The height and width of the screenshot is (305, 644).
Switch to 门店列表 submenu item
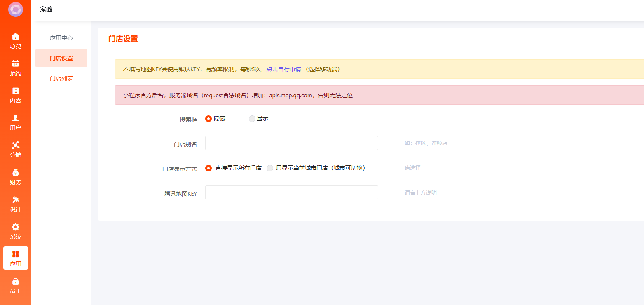pos(61,78)
